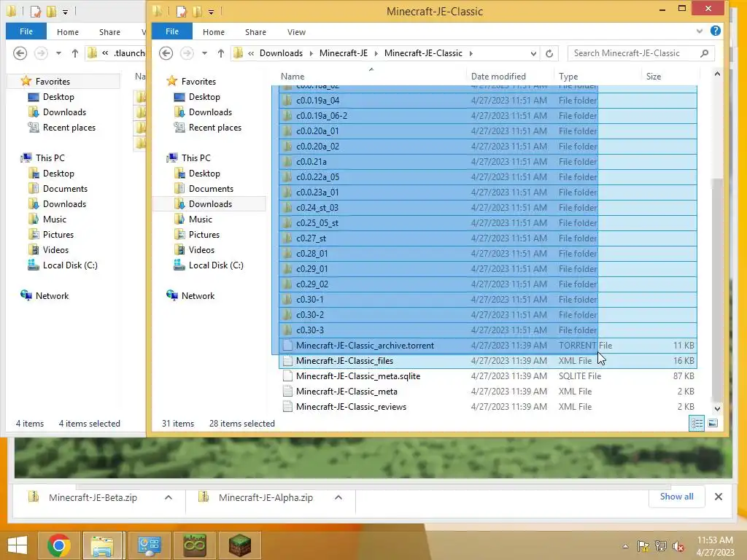Select the c0.30-3 folder

click(488, 330)
